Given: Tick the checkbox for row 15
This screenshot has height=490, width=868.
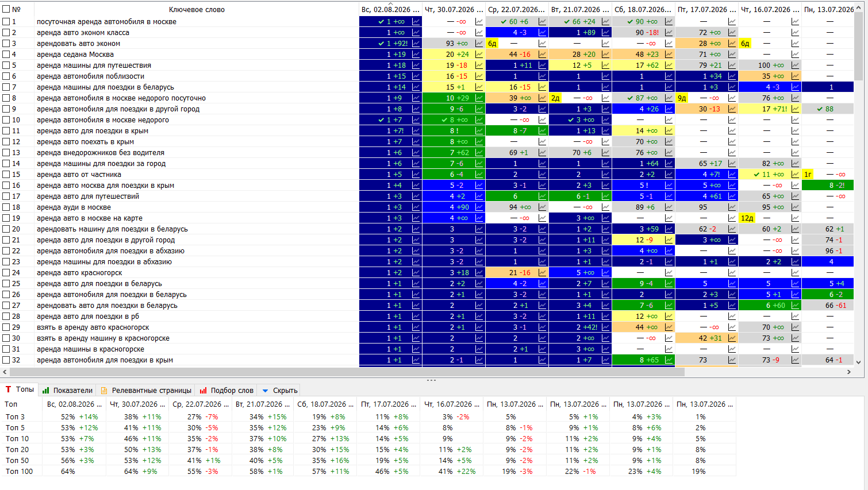Looking at the screenshot, I should [6, 174].
